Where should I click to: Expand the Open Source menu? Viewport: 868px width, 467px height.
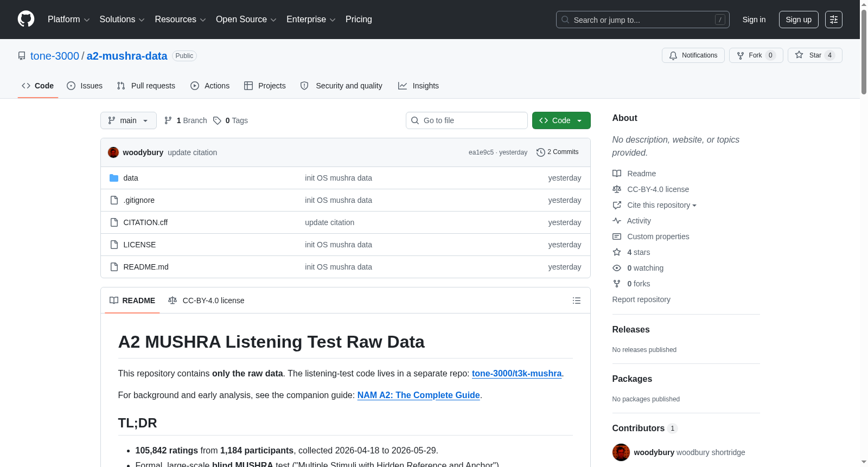click(x=246, y=20)
